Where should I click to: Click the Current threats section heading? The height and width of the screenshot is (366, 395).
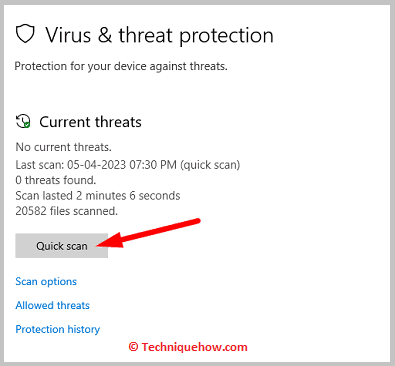[90, 122]
